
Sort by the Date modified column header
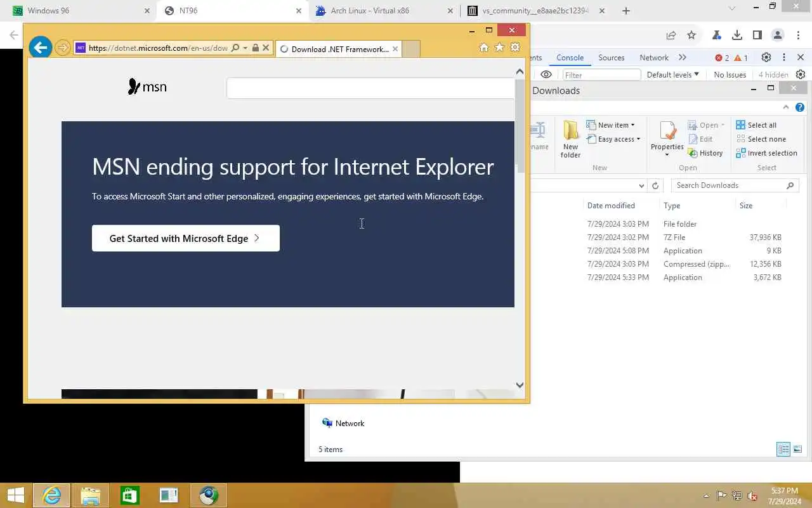click(x=611, y=206)
